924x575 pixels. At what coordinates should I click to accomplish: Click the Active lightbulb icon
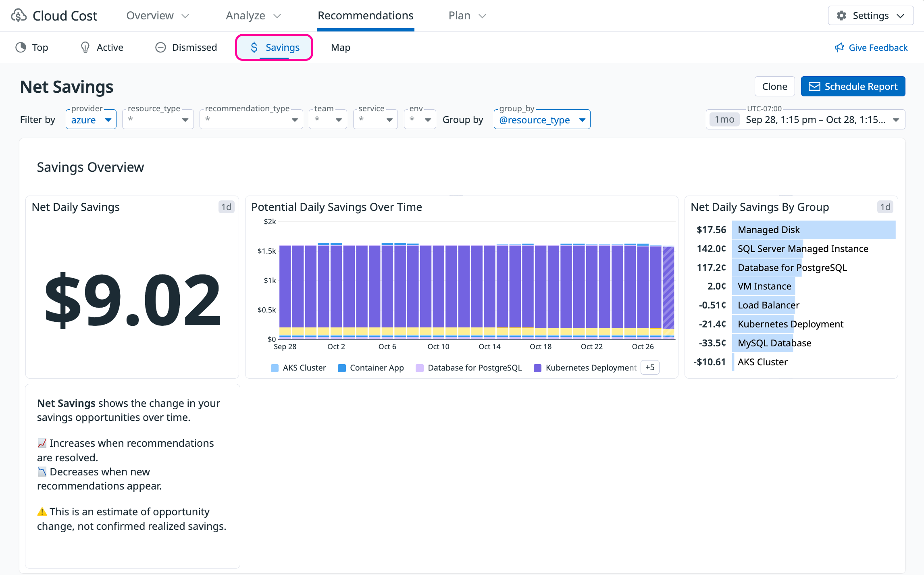[85, 48]
